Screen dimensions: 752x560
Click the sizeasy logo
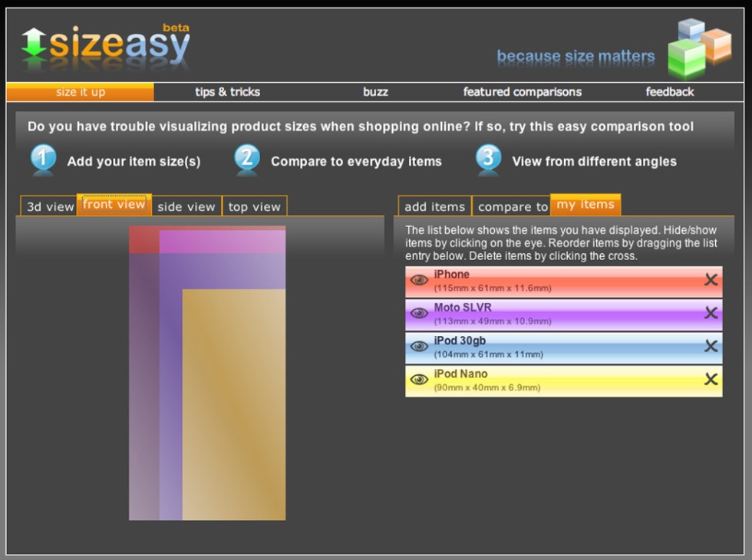105,46
